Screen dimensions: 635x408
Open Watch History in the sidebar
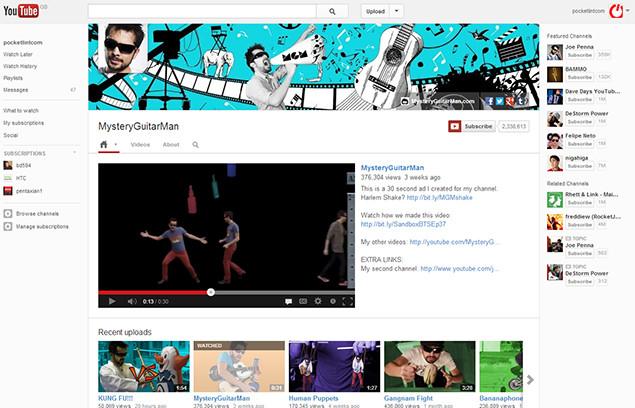(x=20, y=66)
